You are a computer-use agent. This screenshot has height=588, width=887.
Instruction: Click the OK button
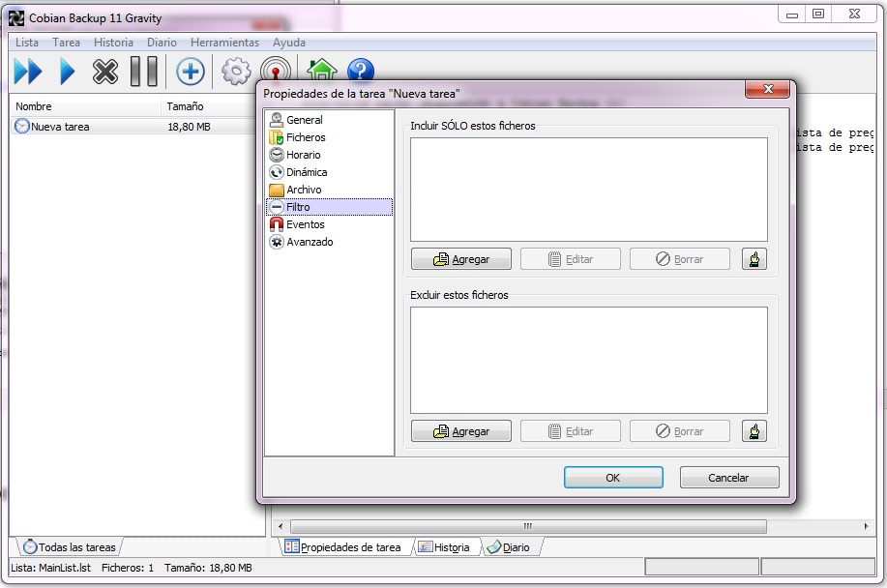[613, 478]
